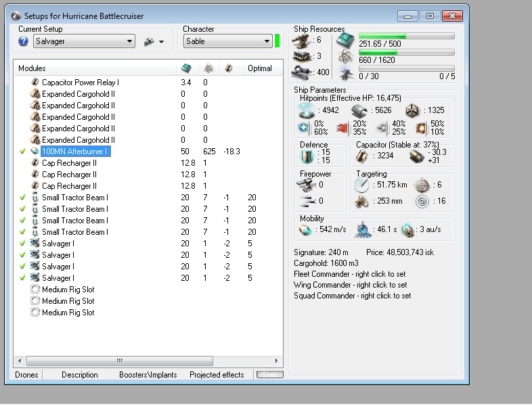Click Wing Commander right click to set
The width and height of the screenshot is (532, 406).
[350, 285]
